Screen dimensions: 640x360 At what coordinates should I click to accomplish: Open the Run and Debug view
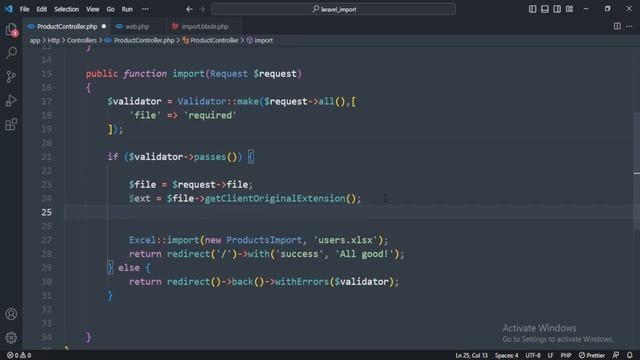(11, 100)
